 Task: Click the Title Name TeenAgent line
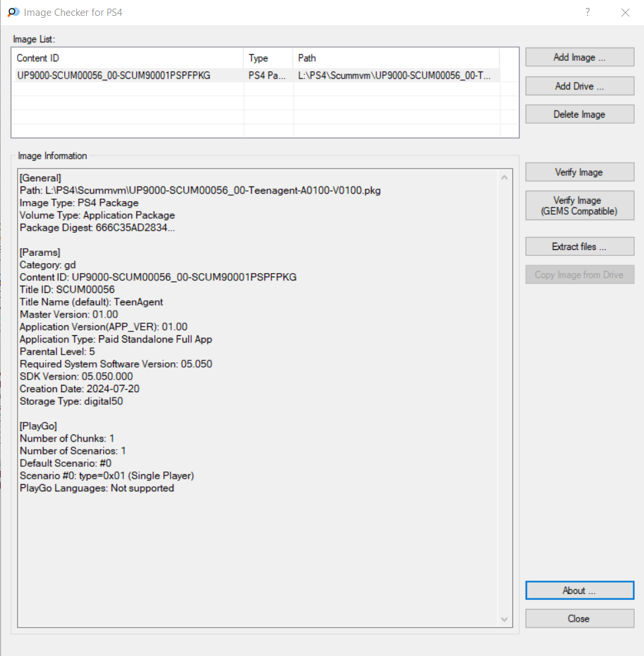(91, 302)
